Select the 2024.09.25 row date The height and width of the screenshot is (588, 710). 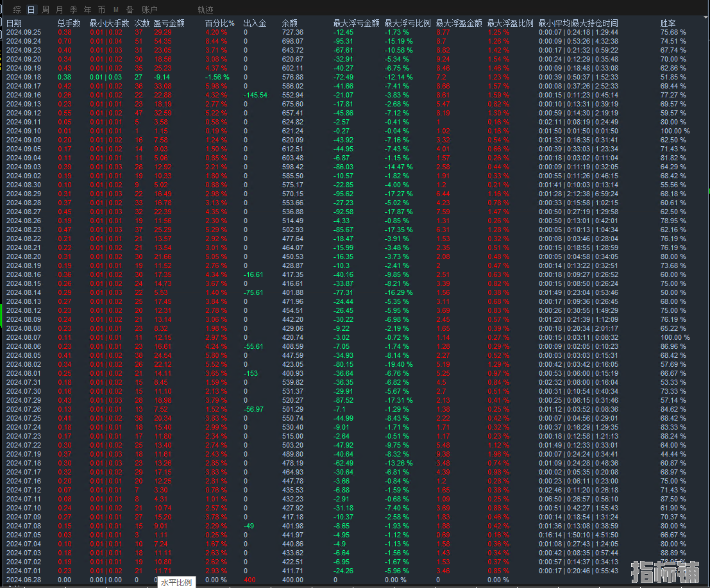pos(23,32)
